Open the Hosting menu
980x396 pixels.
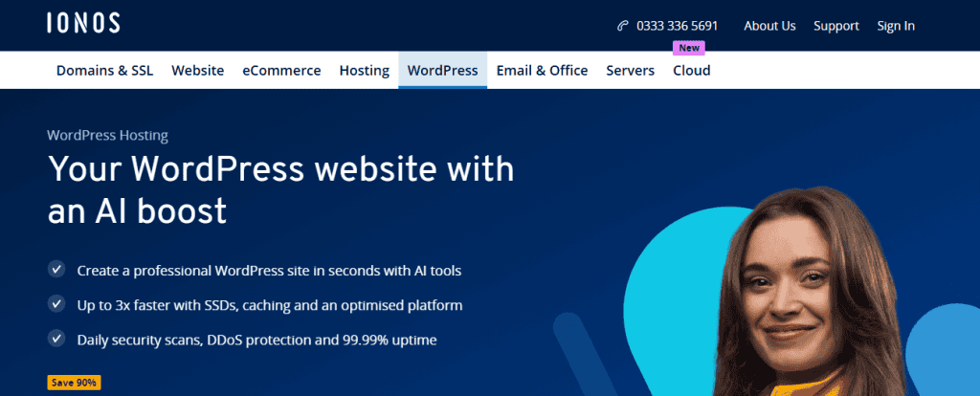[x=365, y=71]
